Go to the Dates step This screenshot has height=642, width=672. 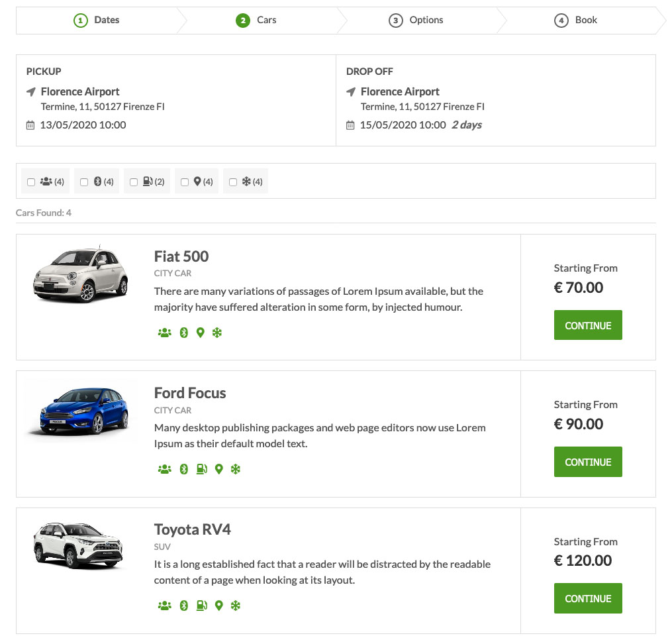pos(97,20)
